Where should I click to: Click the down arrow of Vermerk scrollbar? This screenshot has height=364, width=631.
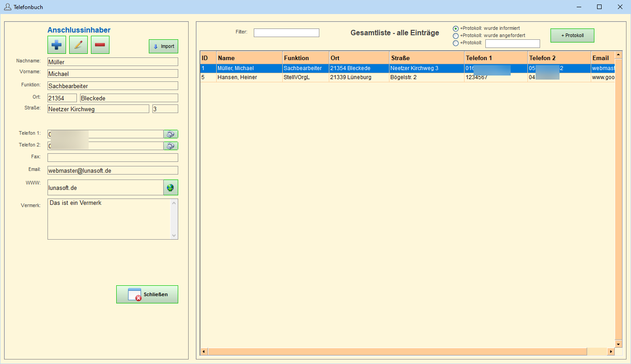coord(174,236)
